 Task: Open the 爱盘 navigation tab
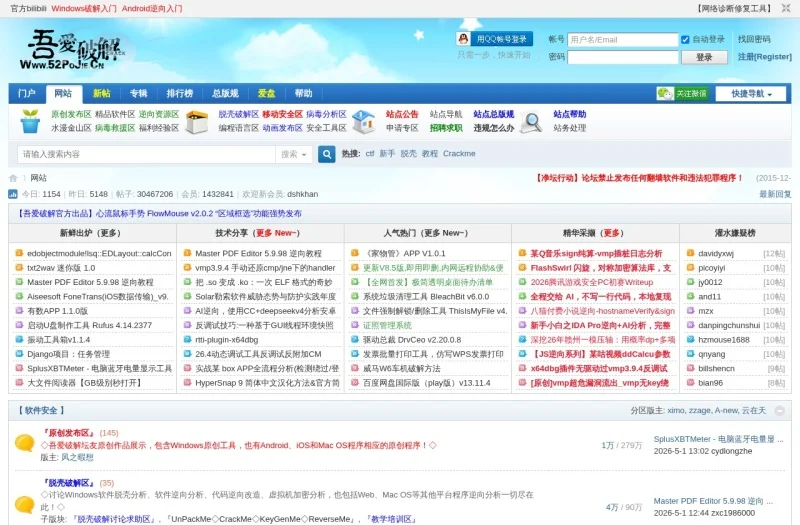coord(266,93)
